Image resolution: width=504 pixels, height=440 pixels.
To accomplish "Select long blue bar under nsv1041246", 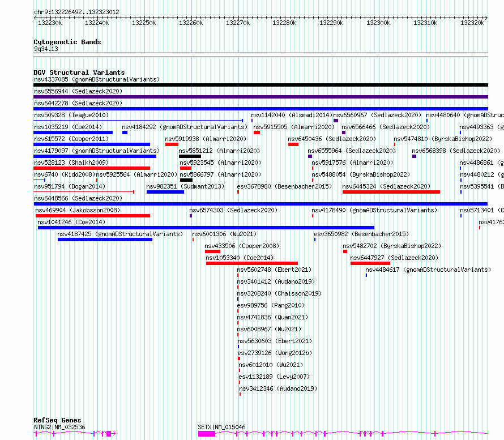I will [x=206, y=228].
